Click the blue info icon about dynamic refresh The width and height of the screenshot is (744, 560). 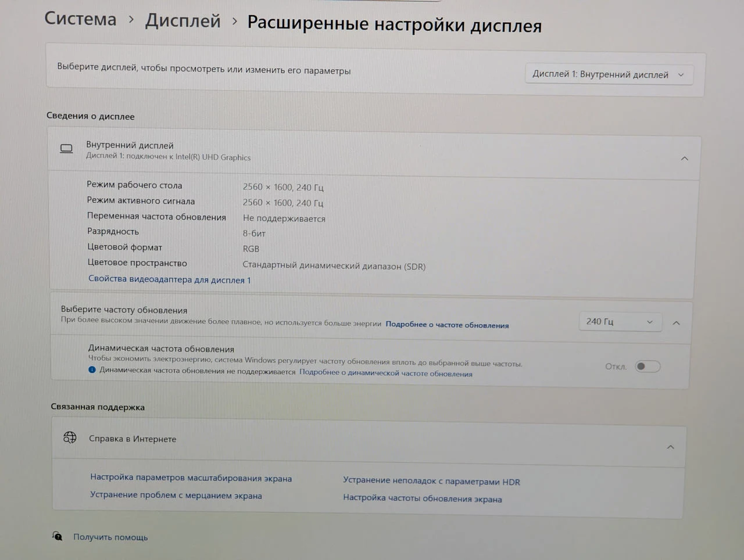tap(92, 369)
